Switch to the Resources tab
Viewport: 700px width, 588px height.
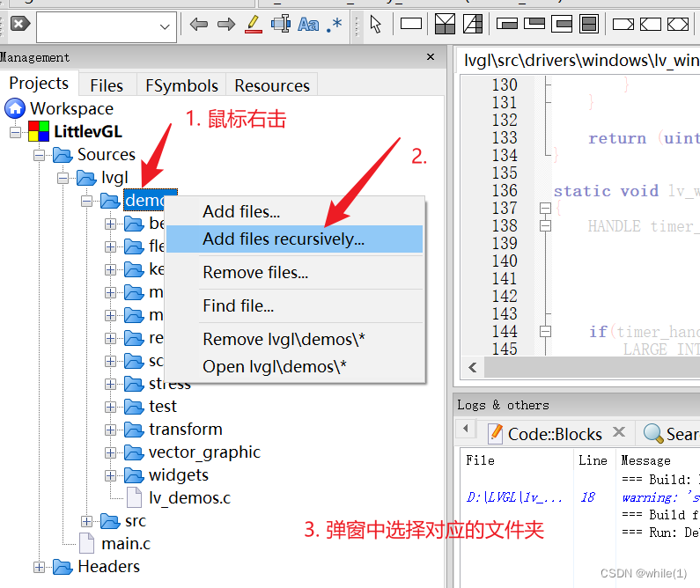point(272,85)
